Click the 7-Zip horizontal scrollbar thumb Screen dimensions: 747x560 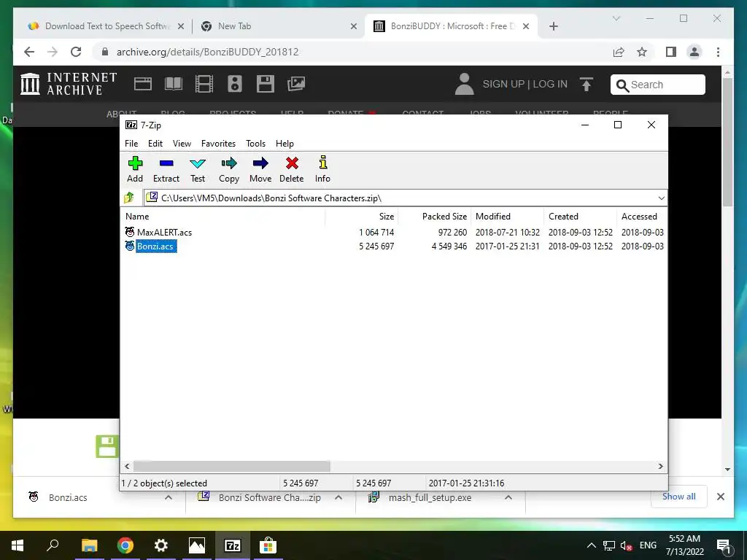point(231,466)
